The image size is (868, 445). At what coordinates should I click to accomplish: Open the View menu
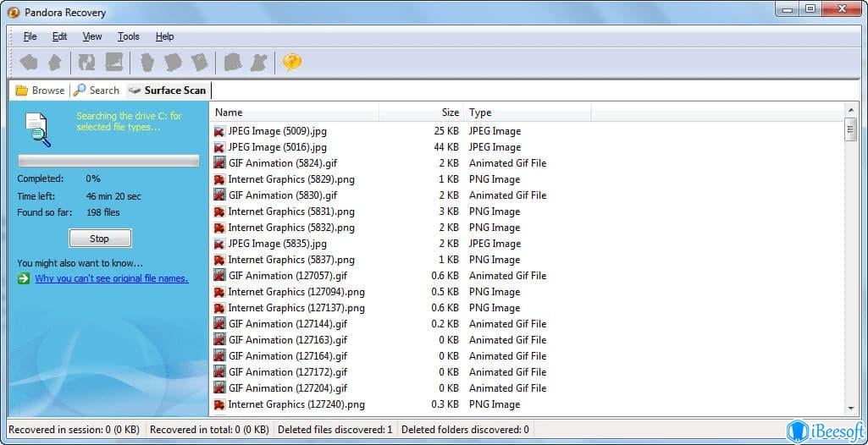click(x=92, y=36)
